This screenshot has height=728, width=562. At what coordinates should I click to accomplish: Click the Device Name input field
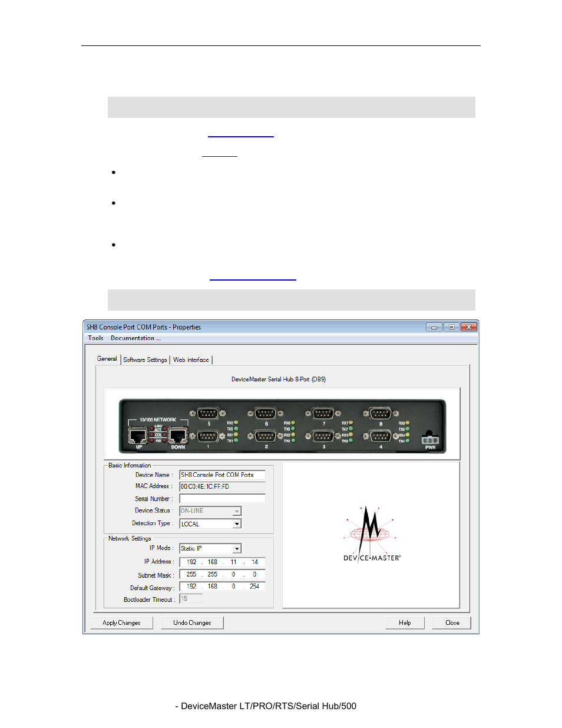222,475
